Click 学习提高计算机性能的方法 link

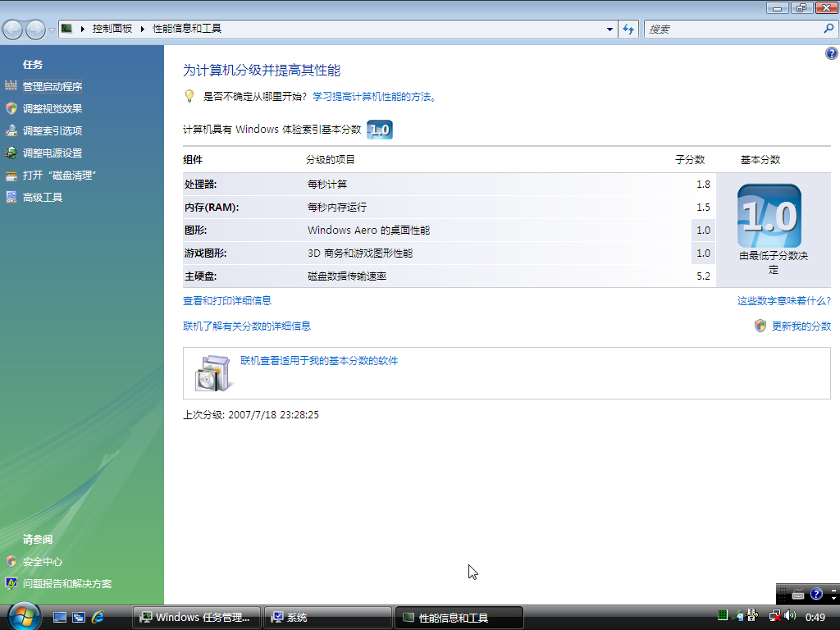pyautogui.click(x=374, y=97)
